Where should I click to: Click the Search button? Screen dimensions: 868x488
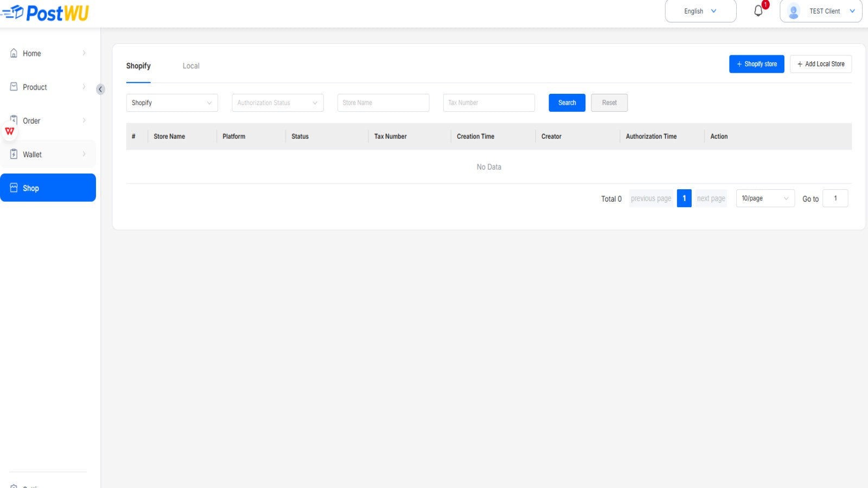pos(567,102)
